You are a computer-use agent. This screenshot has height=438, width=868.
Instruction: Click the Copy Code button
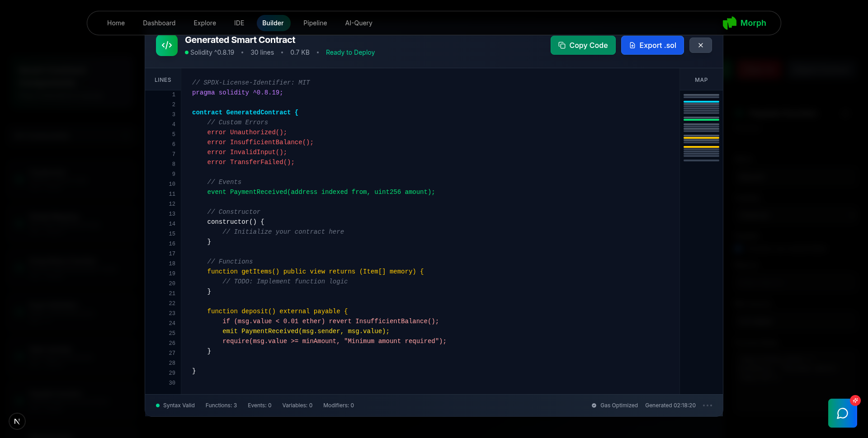point(583,45)
